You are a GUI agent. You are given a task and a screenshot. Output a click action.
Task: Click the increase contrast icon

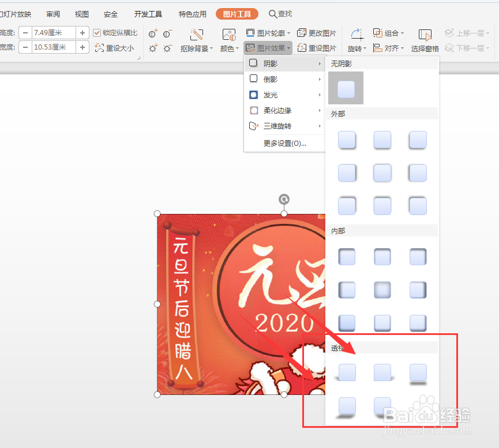[153, 33]
